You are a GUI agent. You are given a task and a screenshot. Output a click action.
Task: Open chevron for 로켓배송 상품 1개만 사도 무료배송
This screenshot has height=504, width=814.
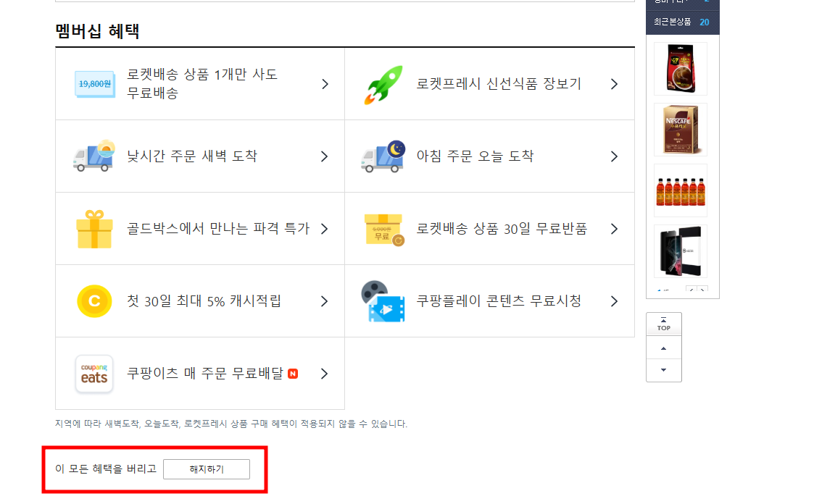coord(325,84)
